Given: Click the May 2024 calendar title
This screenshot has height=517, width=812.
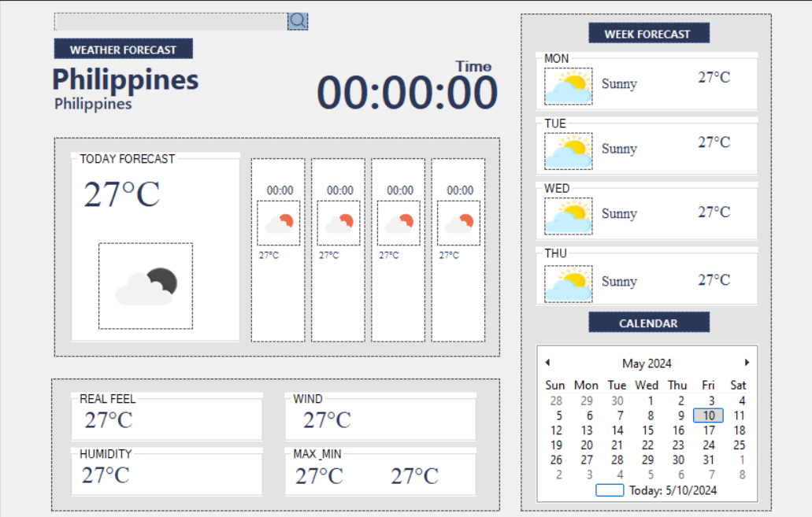Looking at the screenshot, I should (x=647, y=364).
